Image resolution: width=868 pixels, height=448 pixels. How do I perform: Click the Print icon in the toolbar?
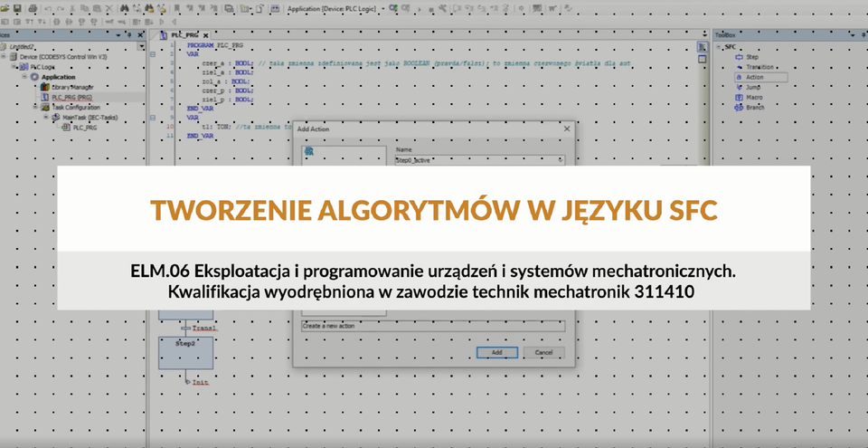[33, 8]
